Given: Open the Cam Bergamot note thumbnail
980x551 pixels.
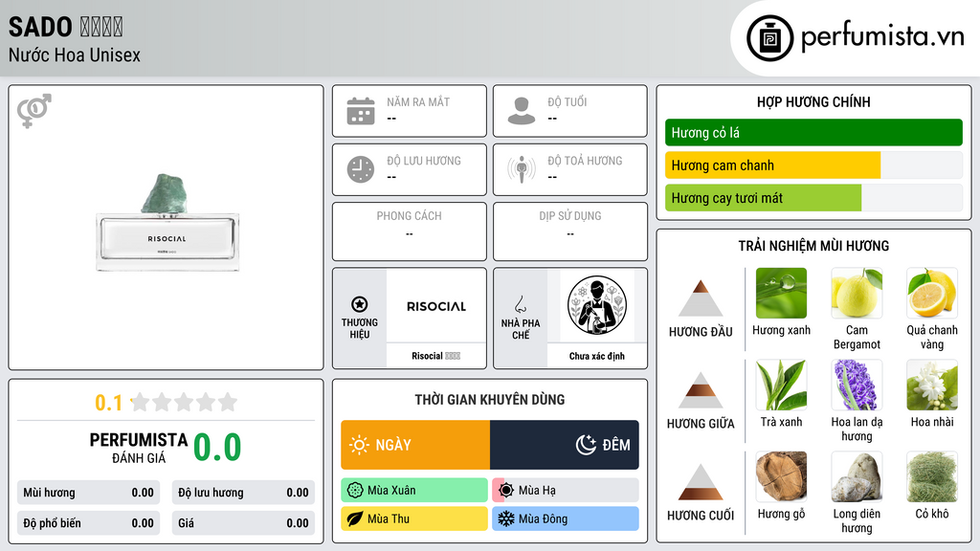Looking at the screenshot, I should point(857,293).
